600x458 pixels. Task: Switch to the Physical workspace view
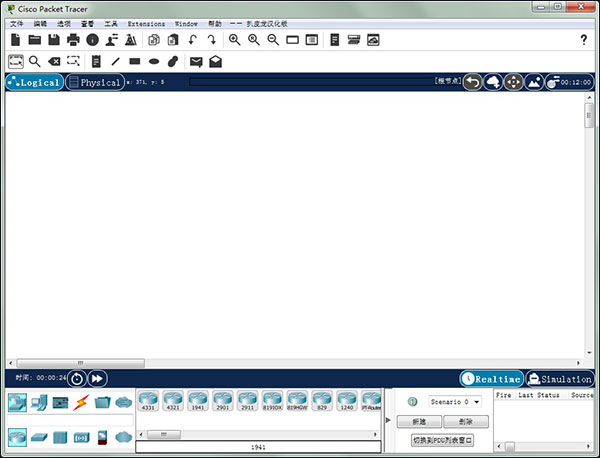click(94, 83)
